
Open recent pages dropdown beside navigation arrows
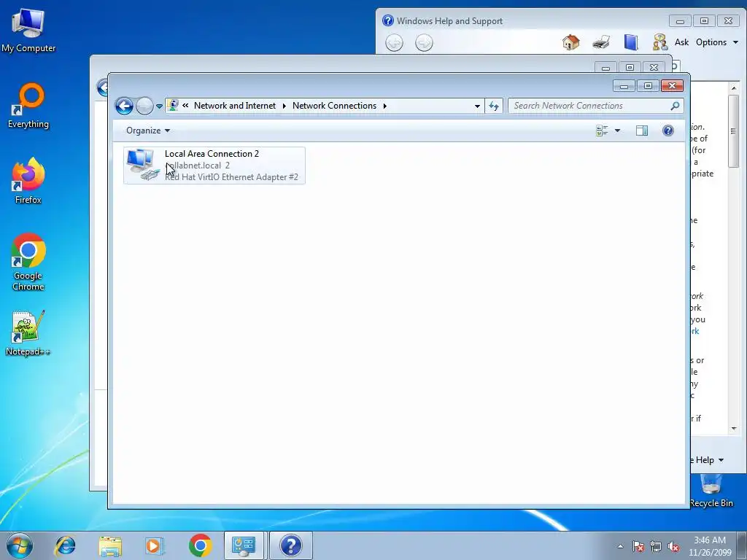tap(159, 106)
